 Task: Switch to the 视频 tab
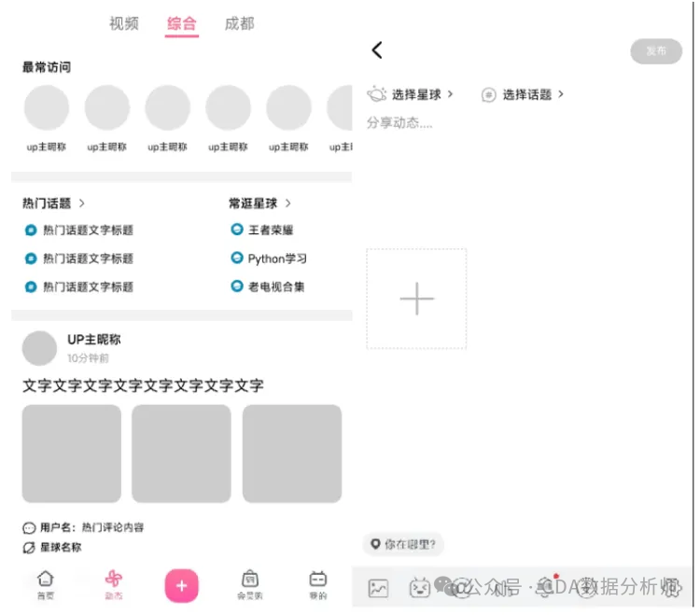pyautogui.click(x=124, y=23)
